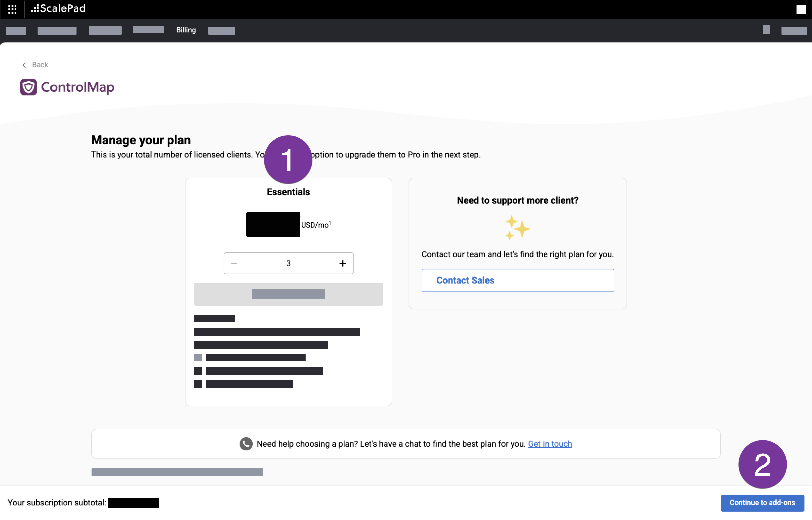Increase licensed clients with plus icon
This screenshot has height=520, width=812.
point(342,263)
